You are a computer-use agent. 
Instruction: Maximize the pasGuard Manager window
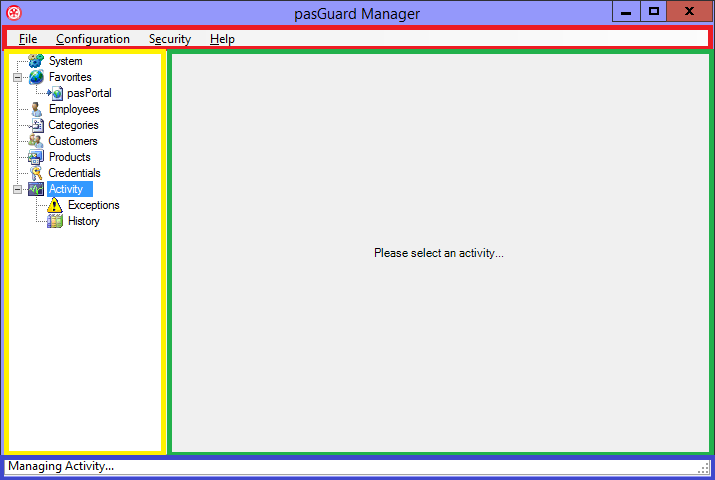click(654, 11)
